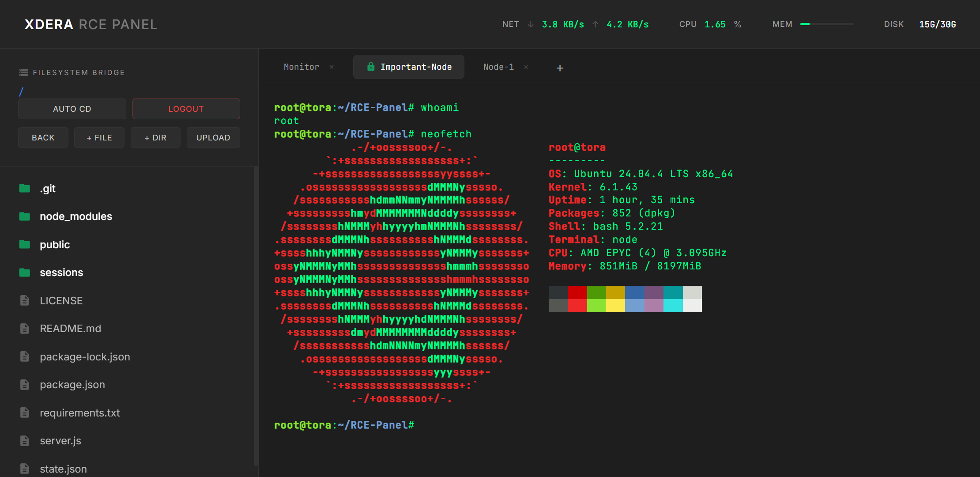Click the LOGOUT button

[186, 109]
